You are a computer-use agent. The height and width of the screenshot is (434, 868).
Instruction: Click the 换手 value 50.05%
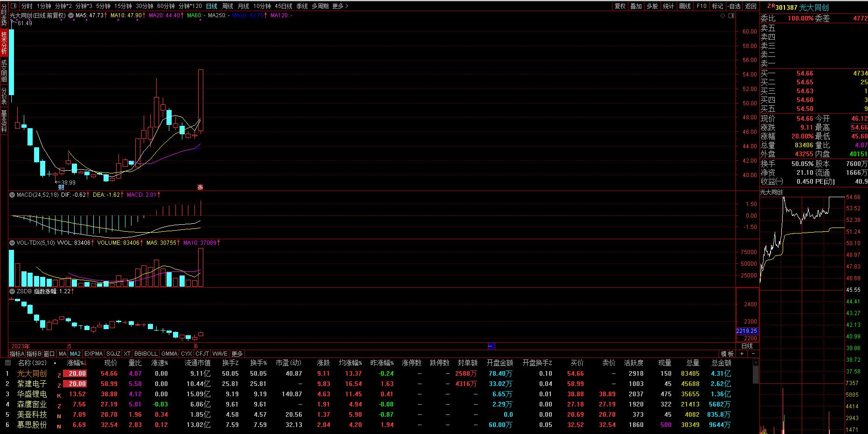[802, 164]
